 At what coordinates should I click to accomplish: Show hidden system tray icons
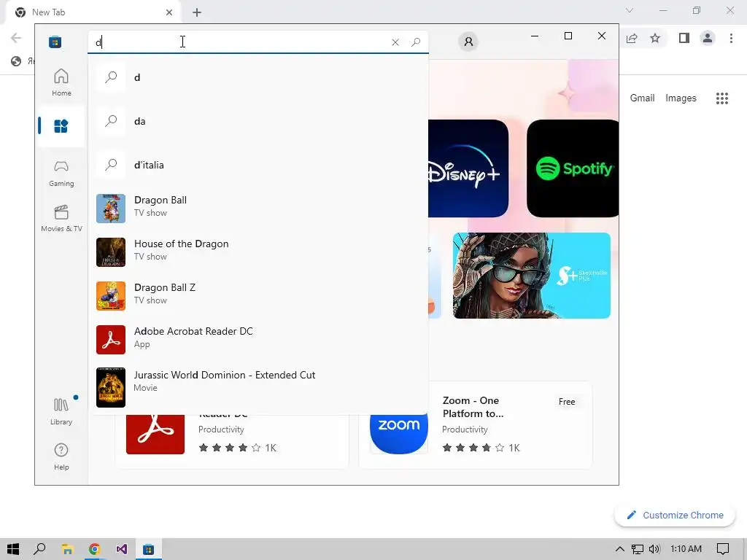coord(619,549)
